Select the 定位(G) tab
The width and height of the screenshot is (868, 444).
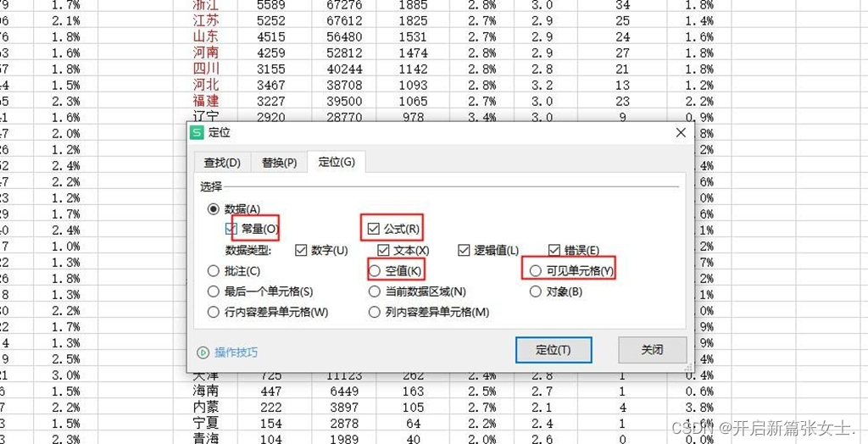pos(337,162)
